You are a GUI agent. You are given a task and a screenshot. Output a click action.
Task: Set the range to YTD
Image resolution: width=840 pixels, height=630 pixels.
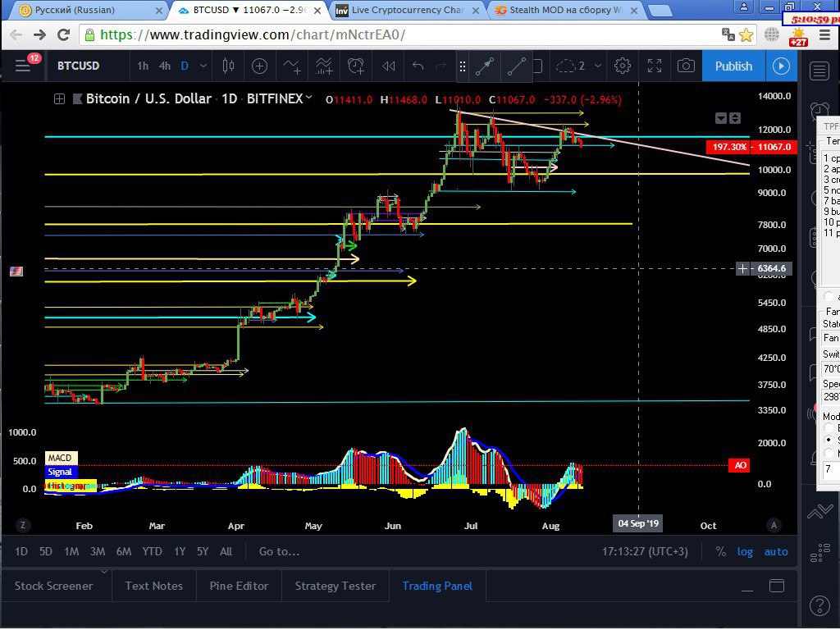(152, 551)
